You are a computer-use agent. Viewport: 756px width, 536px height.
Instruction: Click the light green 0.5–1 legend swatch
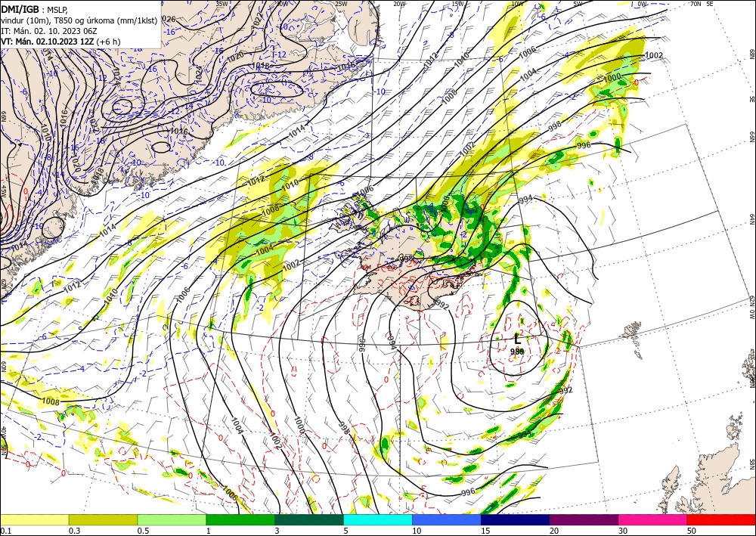pos(172,519)
